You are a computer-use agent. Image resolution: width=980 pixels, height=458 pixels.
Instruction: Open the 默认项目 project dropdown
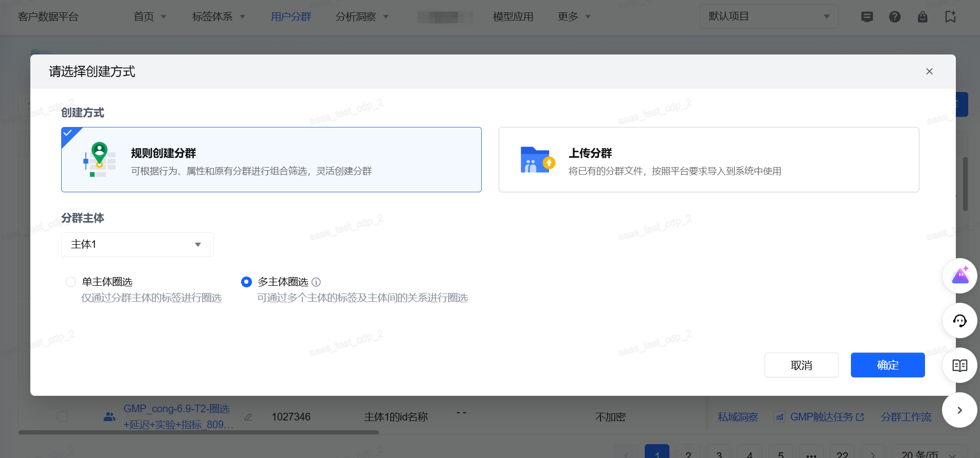click(x=769, y=16)
